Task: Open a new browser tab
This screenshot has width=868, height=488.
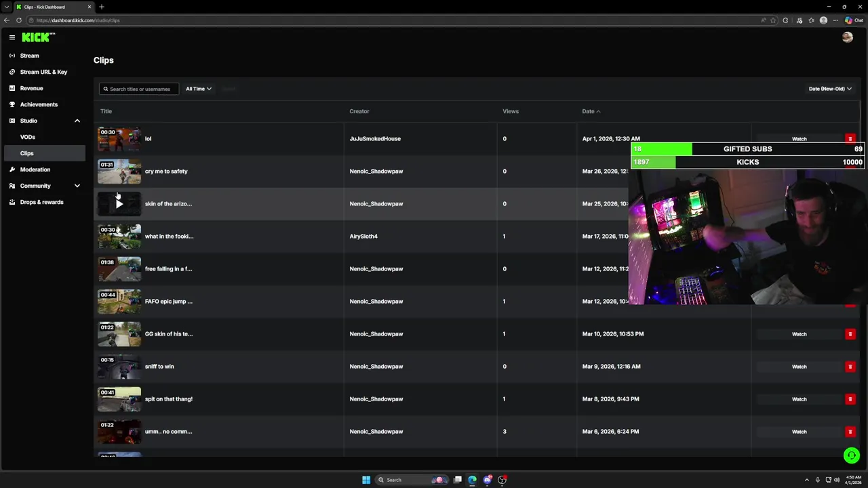Action: (x=101, y=7)
